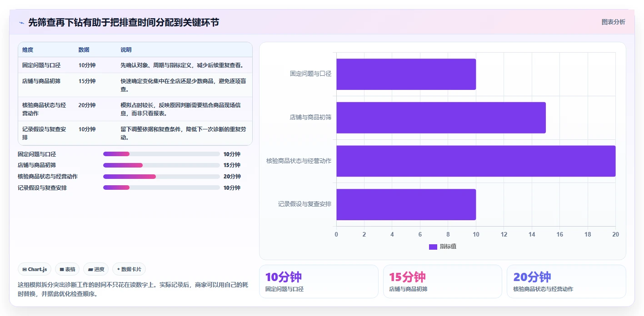Click description starting 快速确定变化集中在全店
This screenshot has width=644, height=316.
(184, 85)
